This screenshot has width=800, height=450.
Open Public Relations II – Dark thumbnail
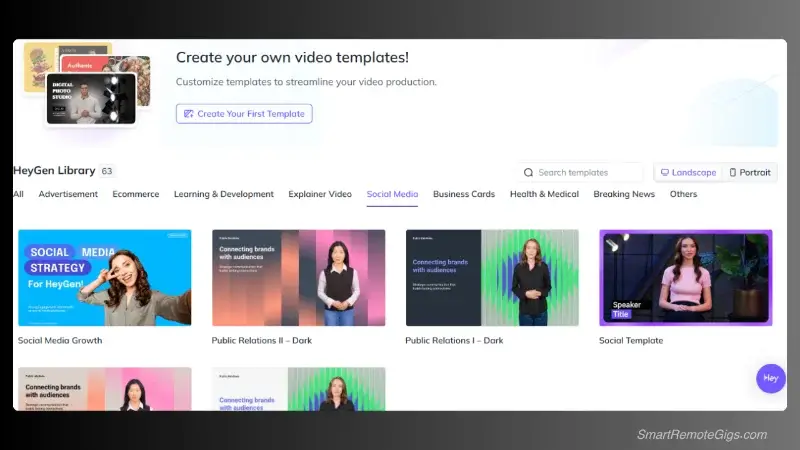coord(298,278)
